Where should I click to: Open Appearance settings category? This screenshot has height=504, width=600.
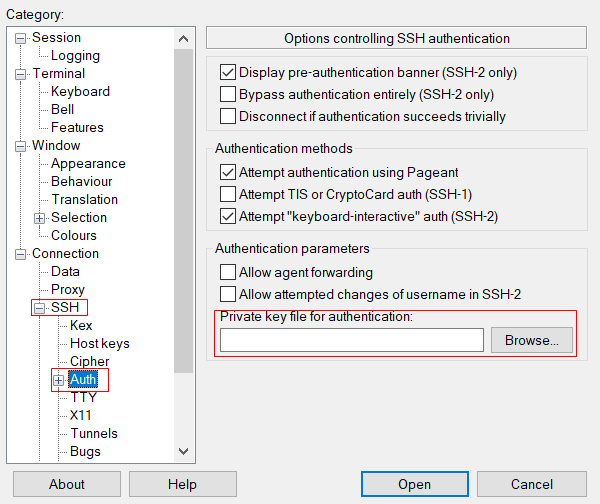(88, 164)
